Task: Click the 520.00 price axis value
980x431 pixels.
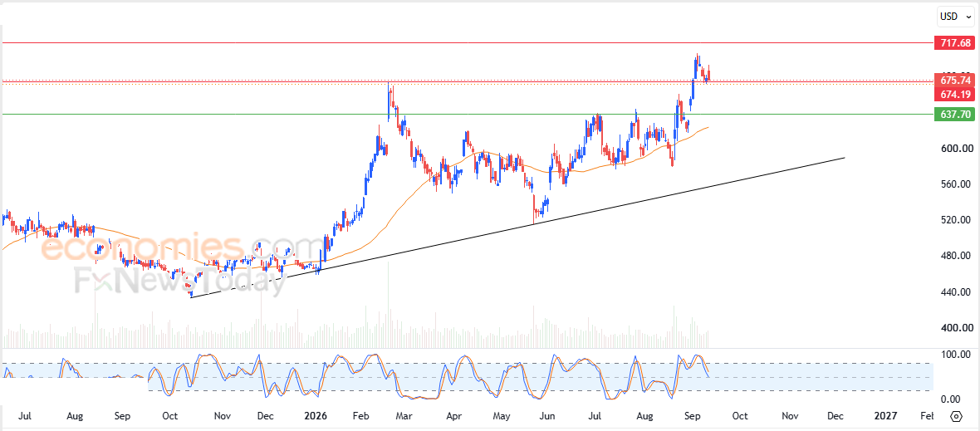Action: coord(956,220)
